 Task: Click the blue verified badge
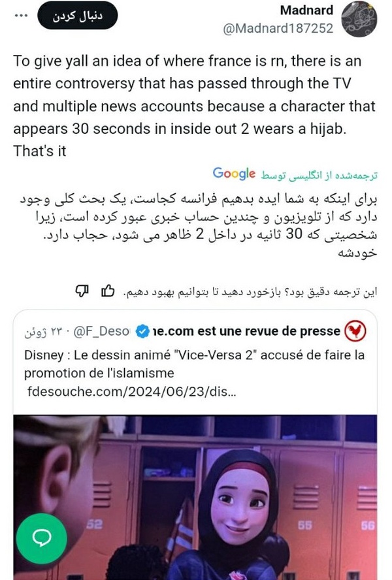coord(142,331)
